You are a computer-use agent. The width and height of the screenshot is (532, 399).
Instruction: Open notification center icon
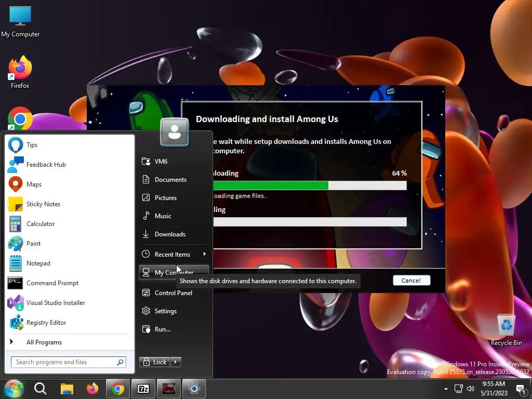click(521, 389)
